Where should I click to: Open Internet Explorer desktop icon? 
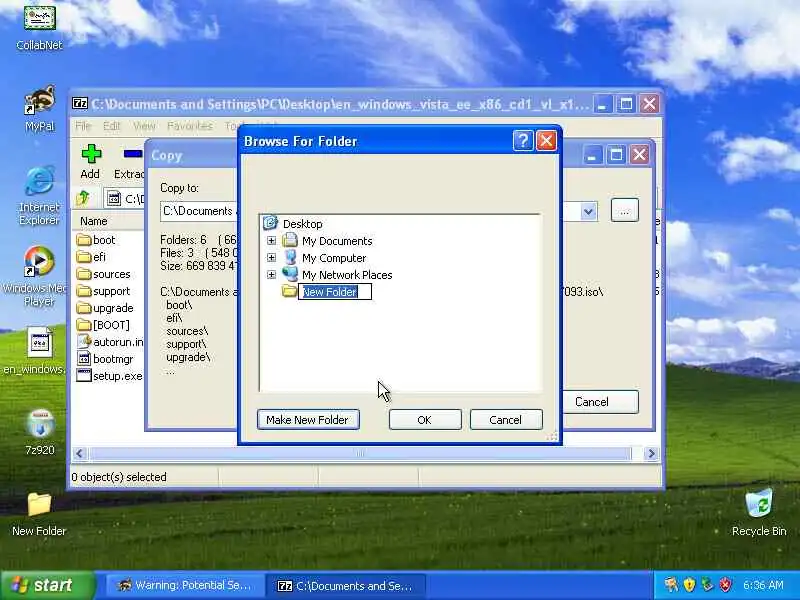pyautogui.click(x=39, y=195)
